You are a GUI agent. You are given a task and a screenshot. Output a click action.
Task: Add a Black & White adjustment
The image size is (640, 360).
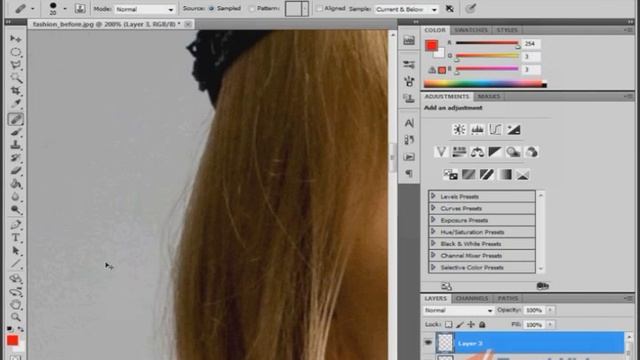coord(495,152)
